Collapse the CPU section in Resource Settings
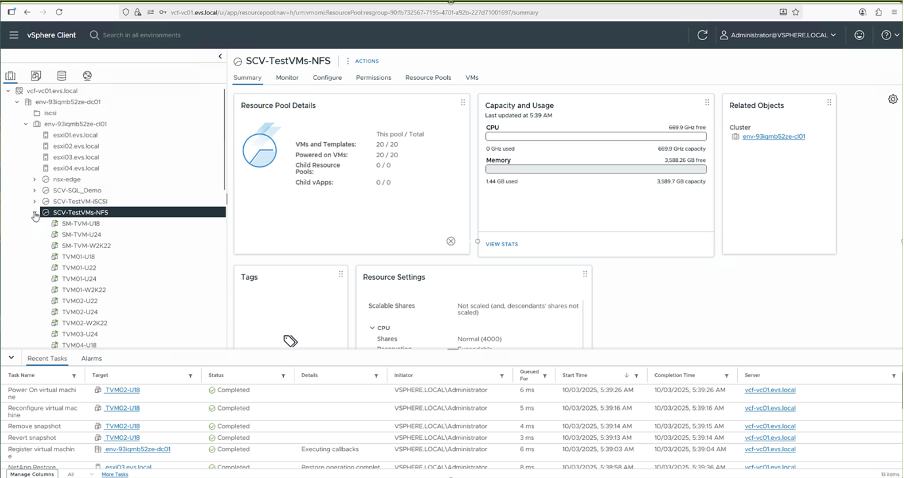This screenshot has height=478, width=904. (372, 328)
